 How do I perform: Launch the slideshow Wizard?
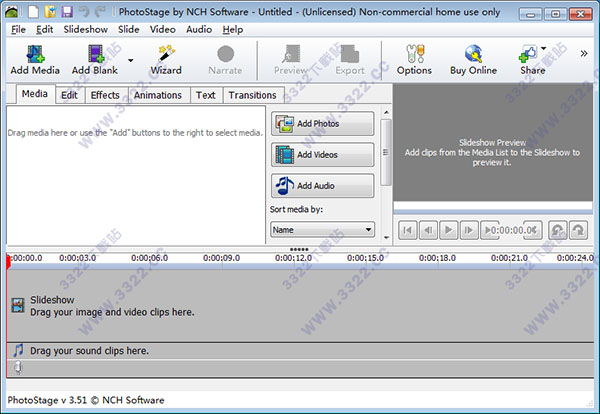click(x=166, y=54)
